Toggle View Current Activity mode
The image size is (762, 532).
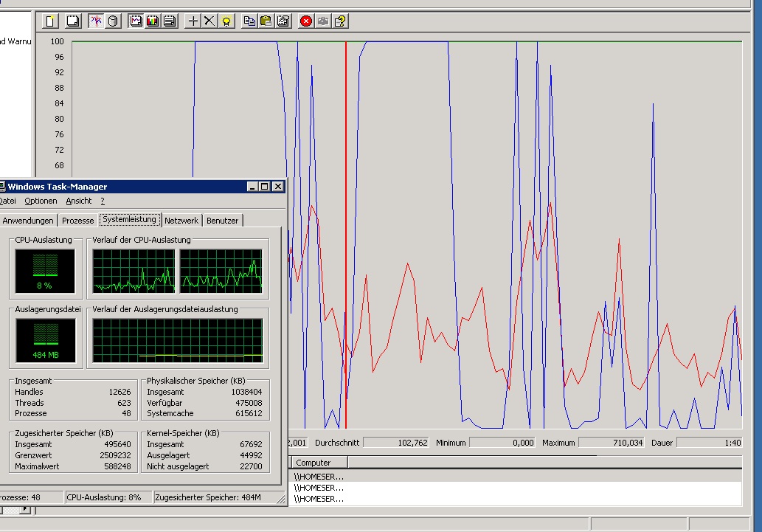point(96,21)
